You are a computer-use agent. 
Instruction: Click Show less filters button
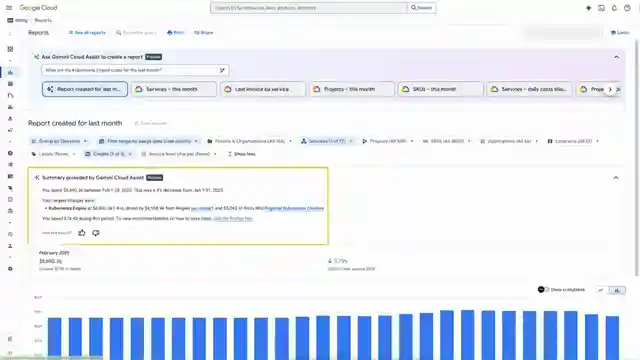[x=241, y=154]
